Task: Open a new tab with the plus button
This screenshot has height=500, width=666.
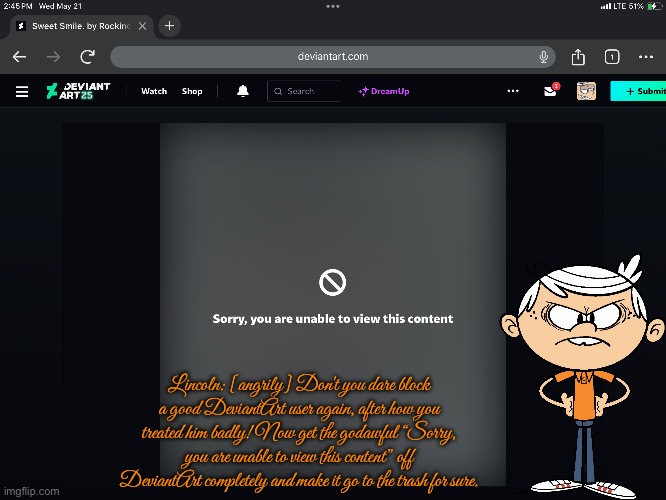Action: click(169, 26)
